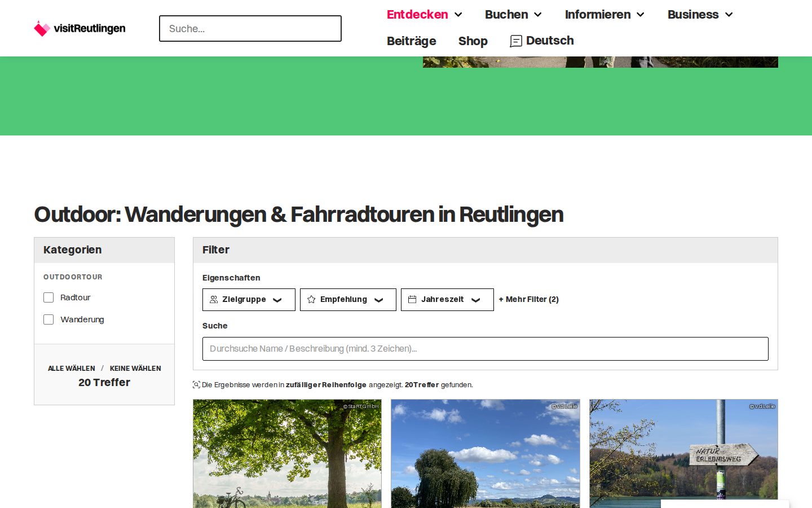The height and width of the screenshot is (508, 812).
Task: Click 'zufälliger Reihenfolge' text
Action: coord(326,385)
